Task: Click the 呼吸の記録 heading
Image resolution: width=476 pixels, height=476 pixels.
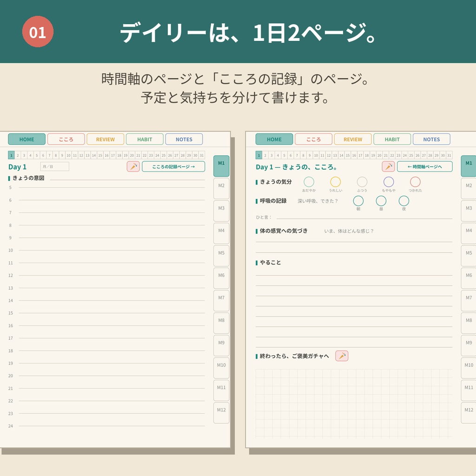Action: 273,201
